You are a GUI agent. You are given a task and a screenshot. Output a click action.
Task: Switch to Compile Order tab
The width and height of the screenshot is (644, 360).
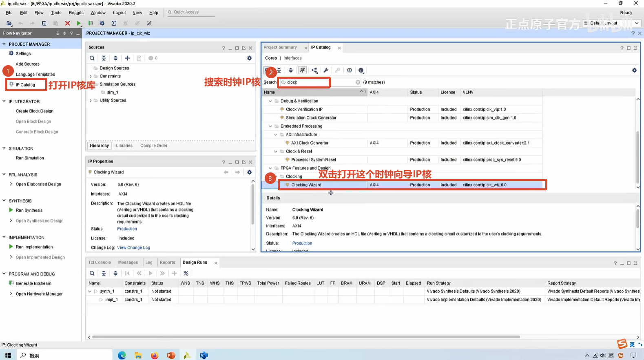(x=154, y=146)
